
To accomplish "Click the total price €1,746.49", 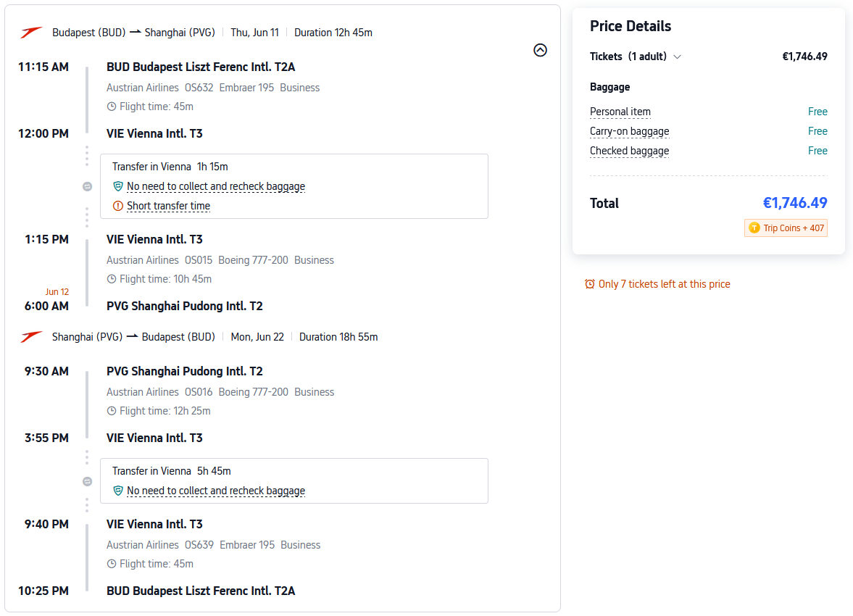I will coord(795,203).
